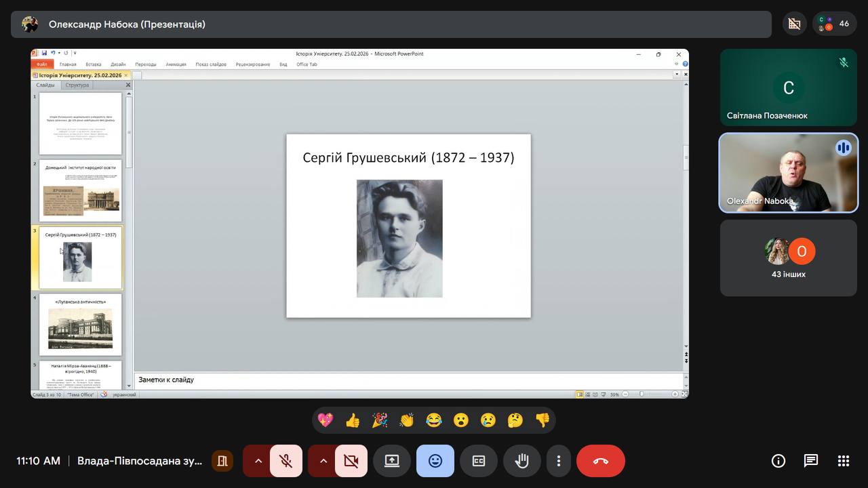Turn on the disabled camera

[x=351, y=461]
